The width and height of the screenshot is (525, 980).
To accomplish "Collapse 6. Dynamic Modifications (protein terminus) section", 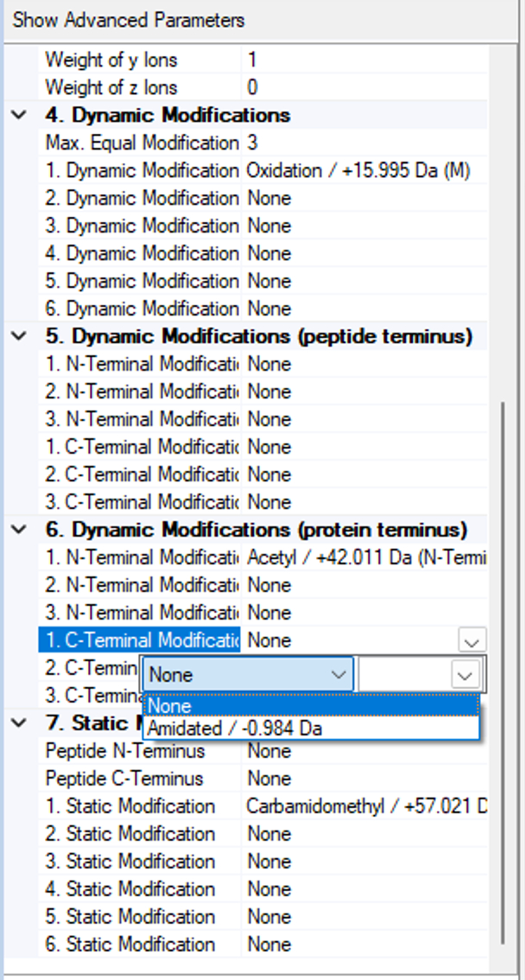I will 19,531.
